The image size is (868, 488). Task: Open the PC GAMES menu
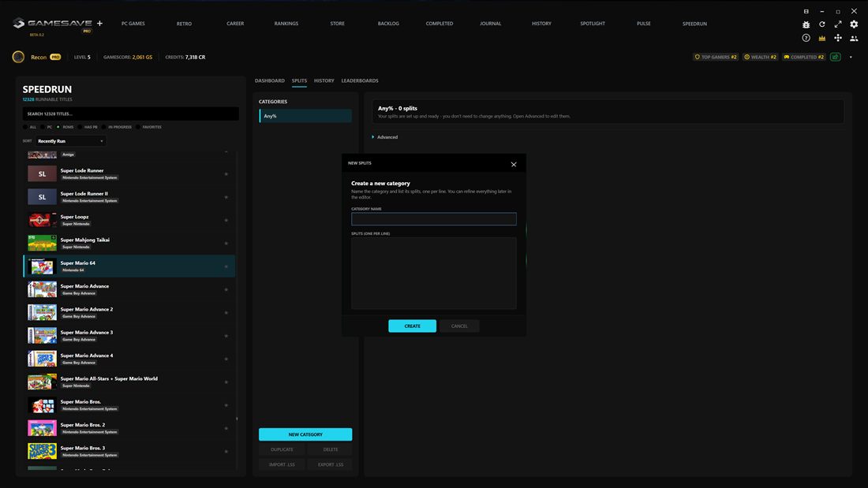coord(133,24)
